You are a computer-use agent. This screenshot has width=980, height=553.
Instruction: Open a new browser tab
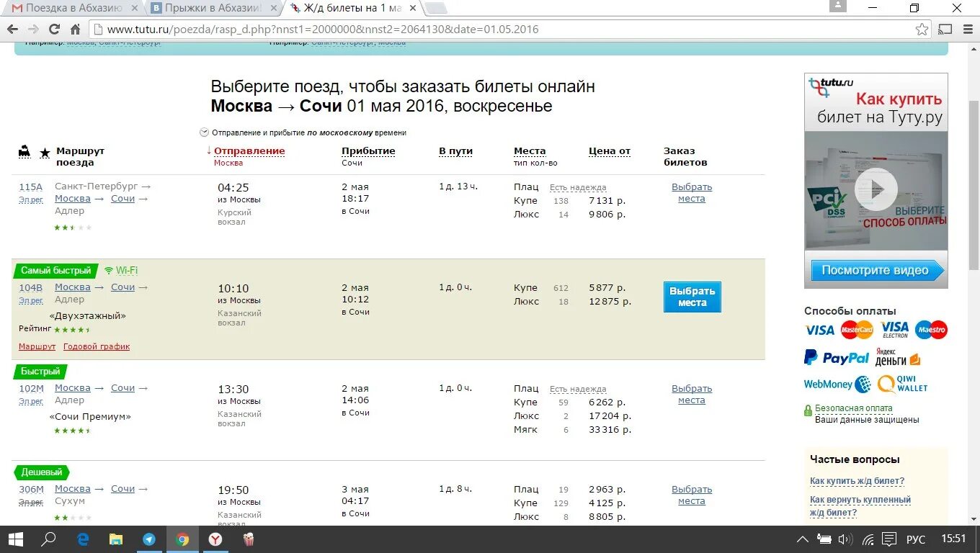436,9
